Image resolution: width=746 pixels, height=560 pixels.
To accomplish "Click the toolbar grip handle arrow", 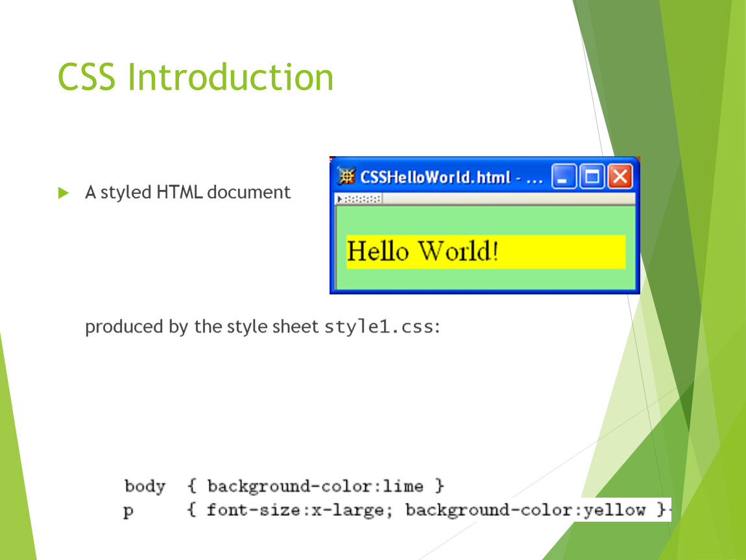I will (340, 199).
